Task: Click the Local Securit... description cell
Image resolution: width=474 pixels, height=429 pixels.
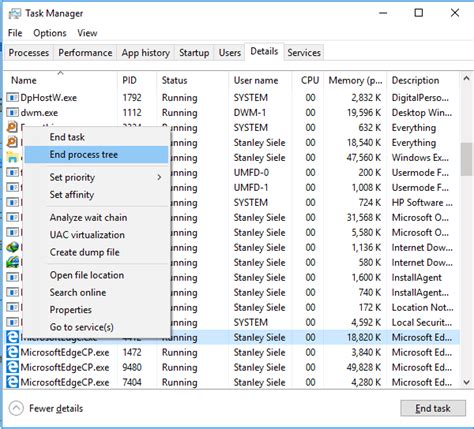Action: (422, 322)
